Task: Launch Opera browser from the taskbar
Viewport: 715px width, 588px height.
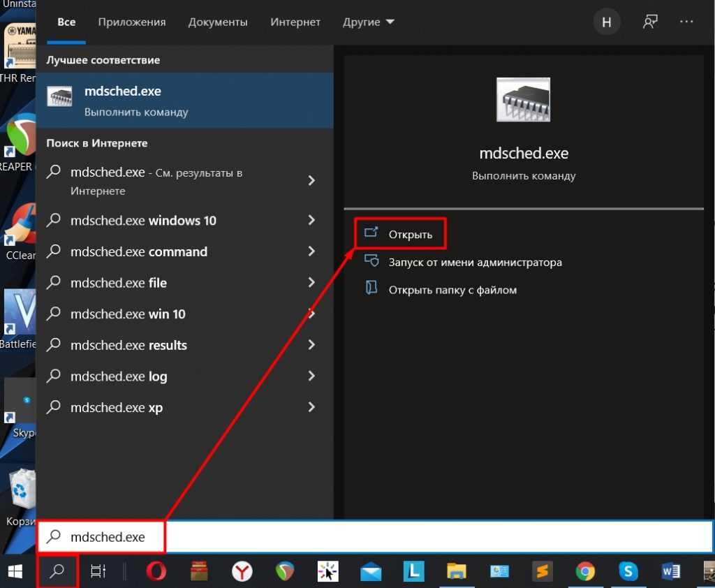Action: pos(156,572)
